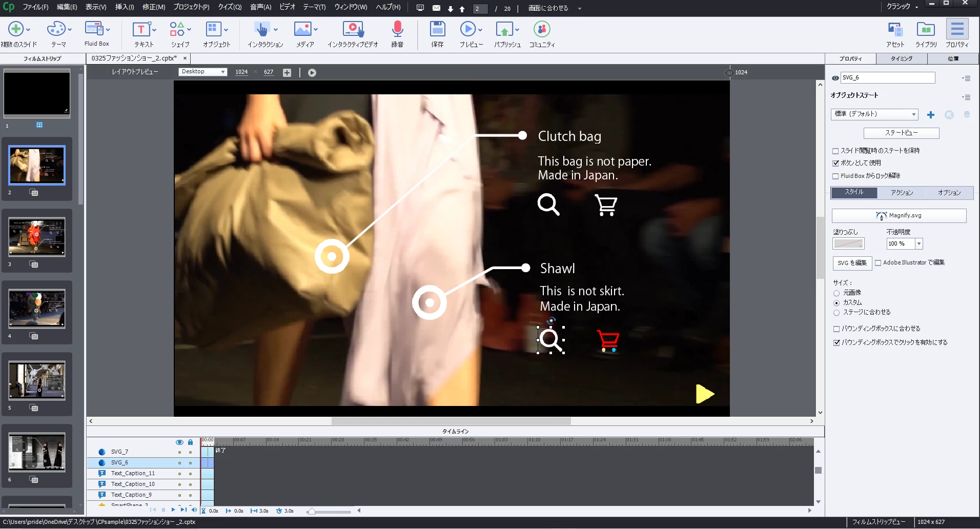Open the Project menu
The image size is (980, 529).
pos(191,7)
